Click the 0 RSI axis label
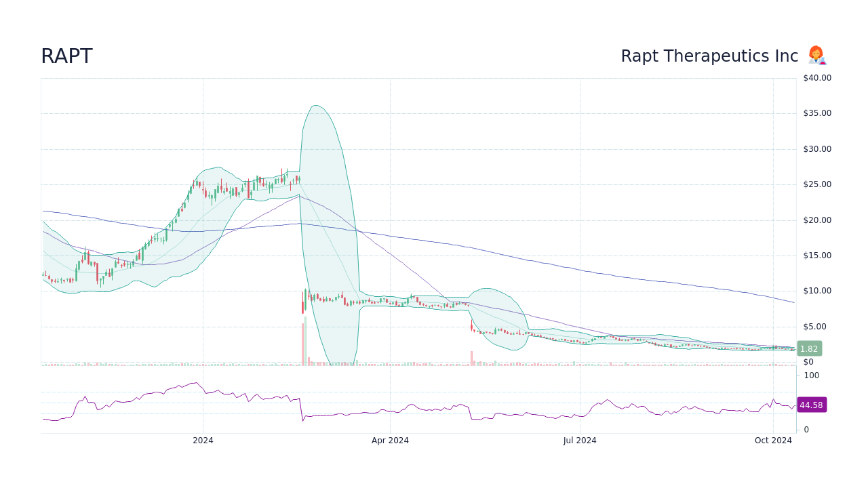The image size is (868, 488). coord(806,430)
